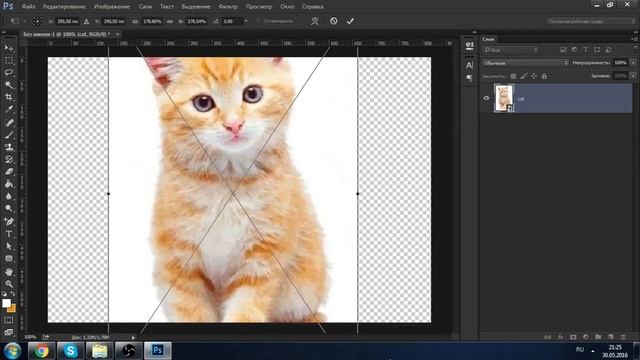Open the Файл menu
640x360 pixels.
click(28, 7)
